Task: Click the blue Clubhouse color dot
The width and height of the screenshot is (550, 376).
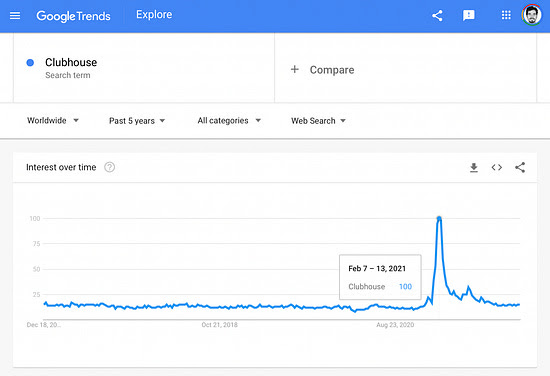Action: coord(30,63)
